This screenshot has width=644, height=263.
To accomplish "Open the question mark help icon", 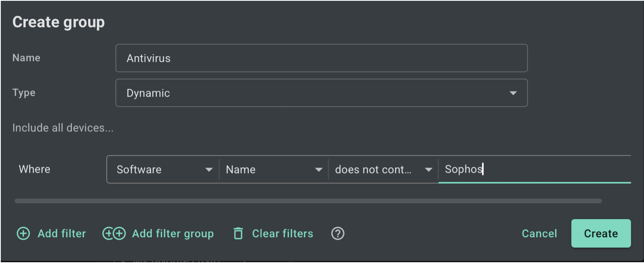I will (x=338, y=234).
